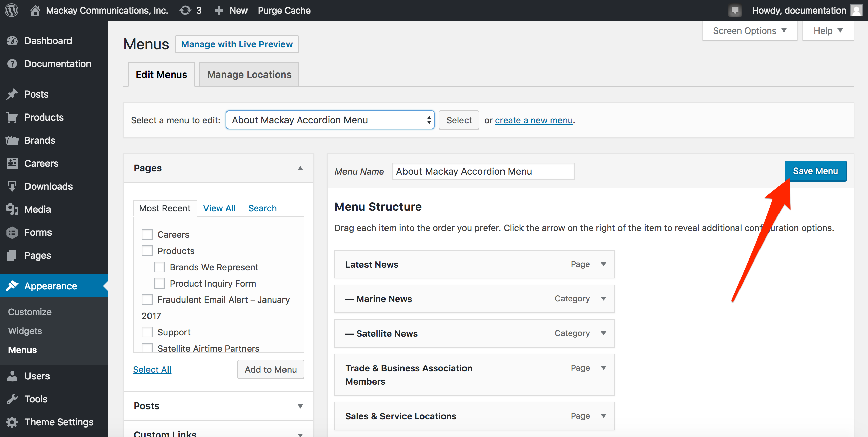Screen dimensions: 868x437
Task: Click the Tools wrench icon
Action: click(x=12, y=399)
